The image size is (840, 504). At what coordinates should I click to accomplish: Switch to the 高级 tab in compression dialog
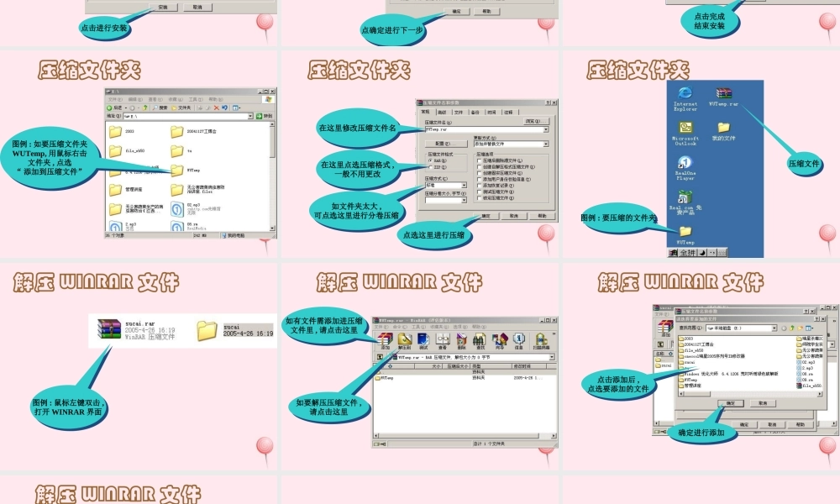(442, 113)
